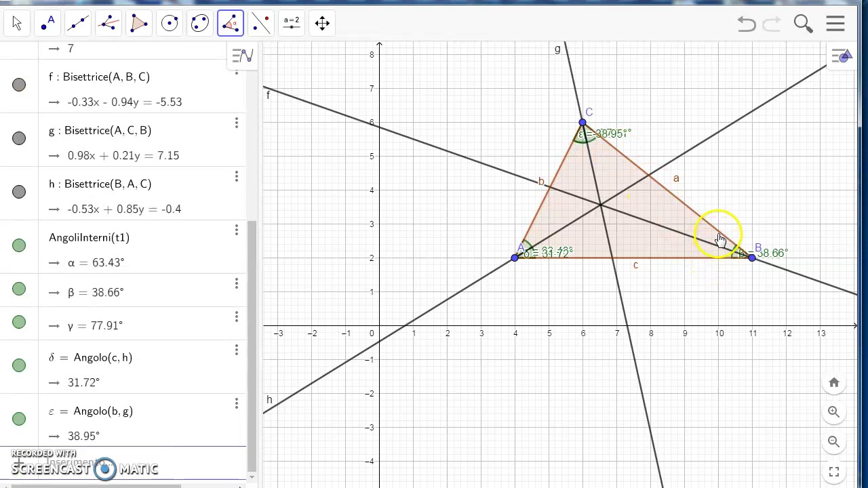This screenshot has height=488, width=868.
Task: Click the algebra panel vertical scrollbar
Action: pyautogui.click(x=252, y=345)
